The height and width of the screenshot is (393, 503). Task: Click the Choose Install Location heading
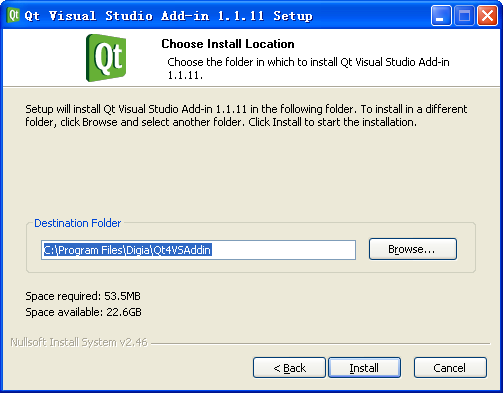click(x=228, y=44)
